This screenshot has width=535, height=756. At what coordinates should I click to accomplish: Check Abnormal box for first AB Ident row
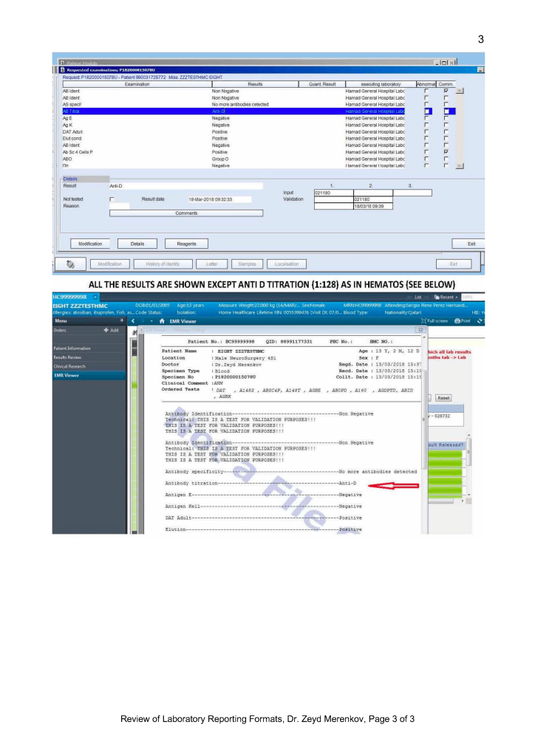coord(426,91)
